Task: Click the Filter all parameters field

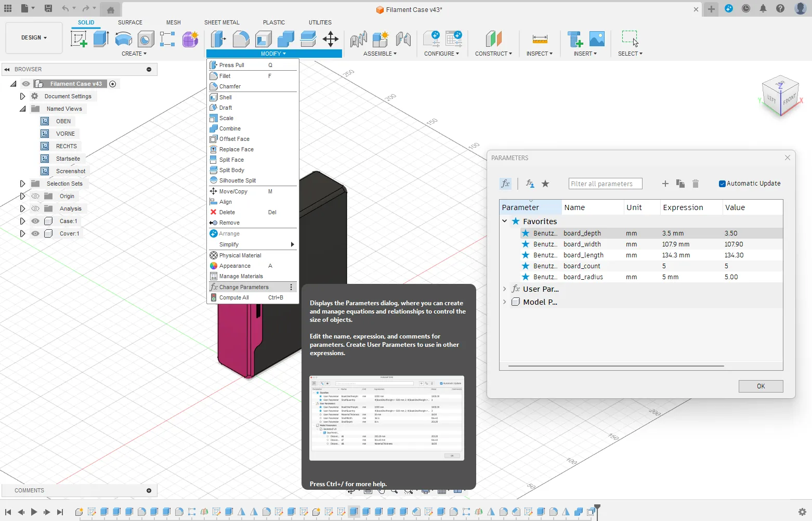Action: tap(605, 184)
